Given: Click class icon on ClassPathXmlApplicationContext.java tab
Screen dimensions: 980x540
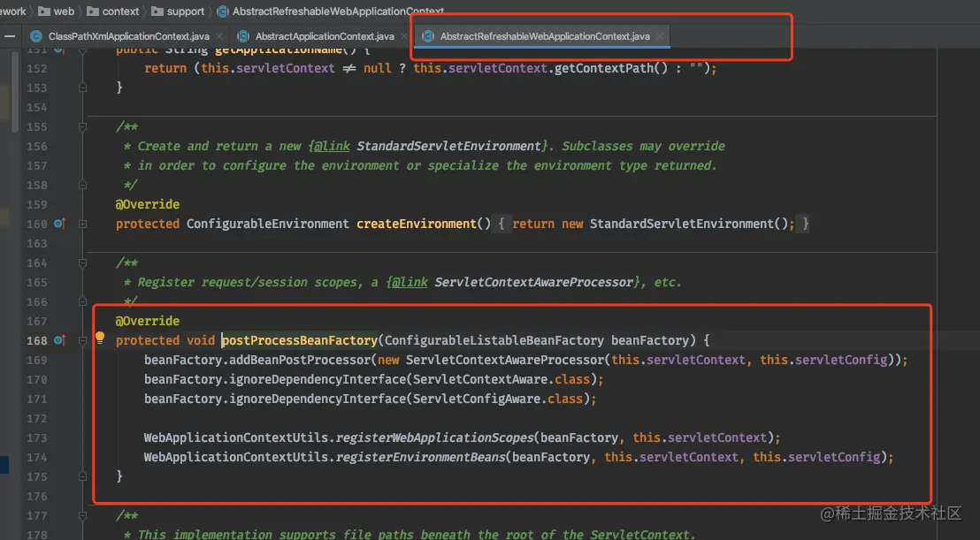Looking at the screenshot, I should tap(36, 36).
